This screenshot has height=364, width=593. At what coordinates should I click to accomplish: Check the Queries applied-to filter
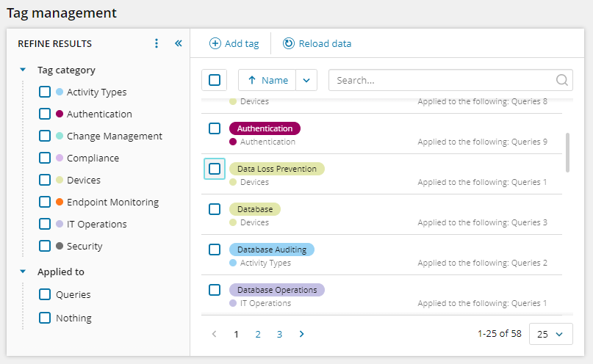coord(45,294)
